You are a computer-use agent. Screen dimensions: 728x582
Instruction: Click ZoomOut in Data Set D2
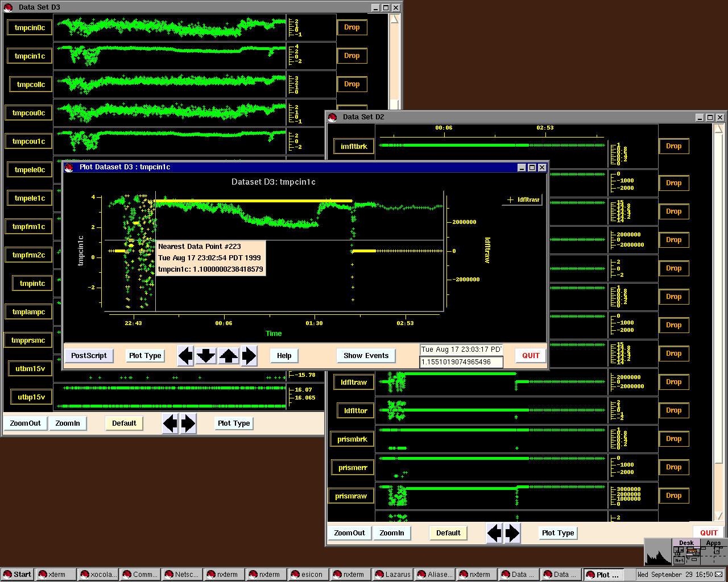point(350,533)
